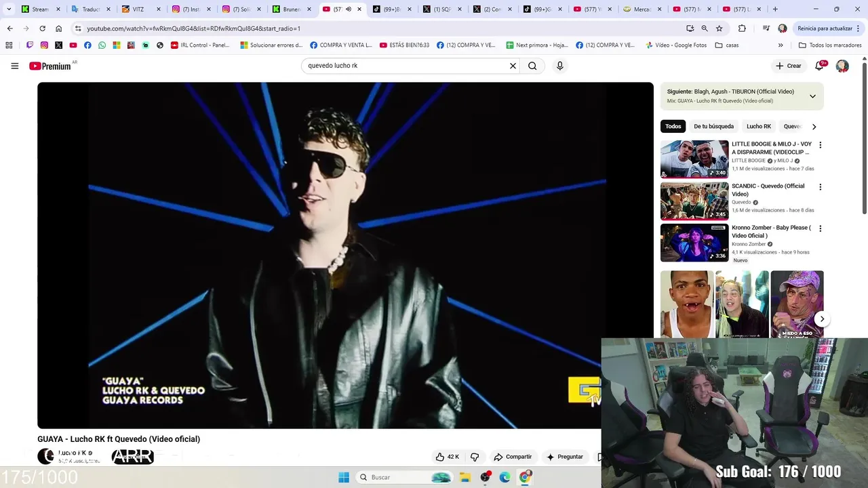Select the Todos filter chip
Viewport: 868px width, 488px height.
coord(673,127)
